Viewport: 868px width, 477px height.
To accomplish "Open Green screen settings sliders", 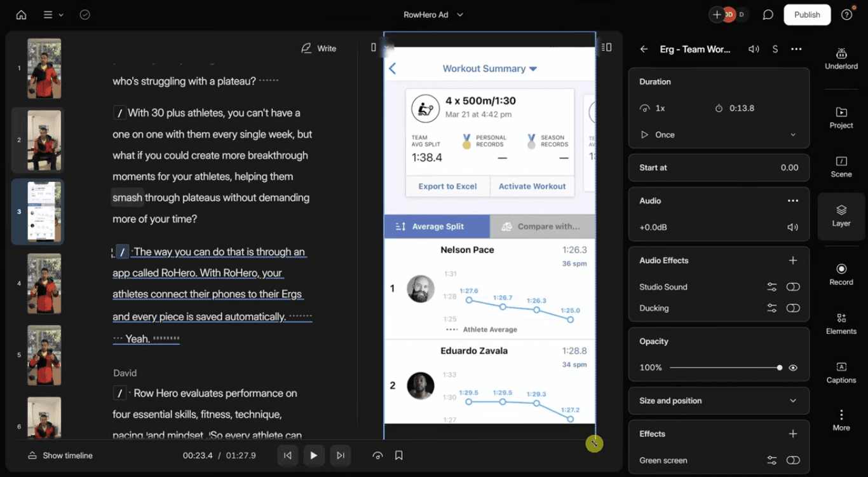I will pyautogui.click(x=772, y=460).
